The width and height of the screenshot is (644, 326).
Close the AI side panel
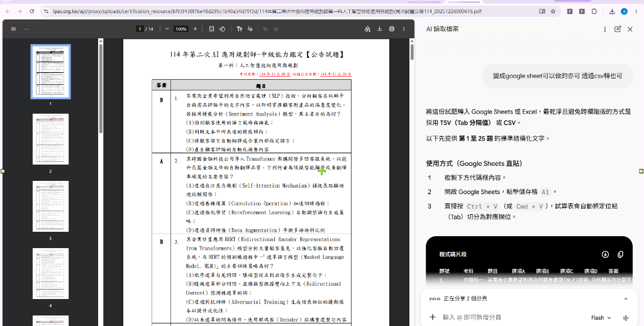pyautogui.click(x=630, y=29)
